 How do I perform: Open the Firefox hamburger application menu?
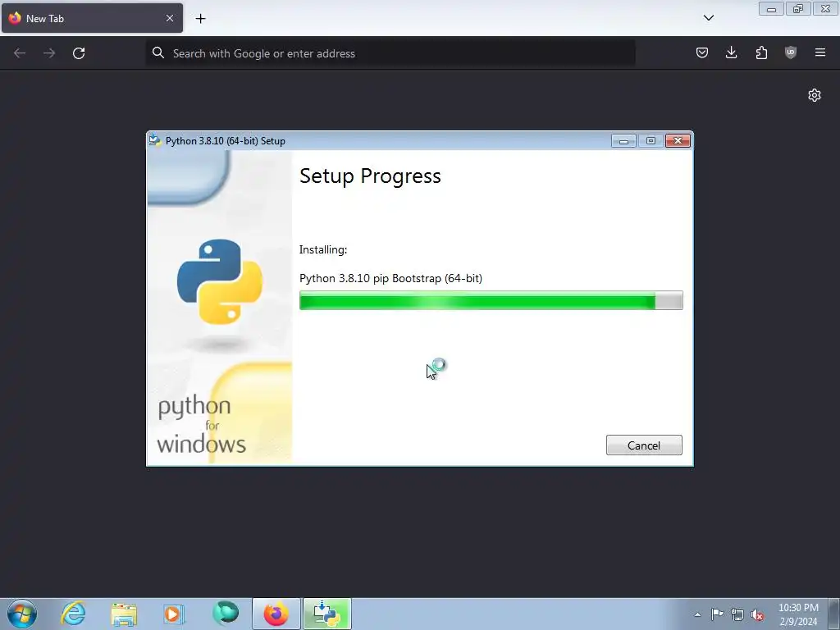point(820,52)
